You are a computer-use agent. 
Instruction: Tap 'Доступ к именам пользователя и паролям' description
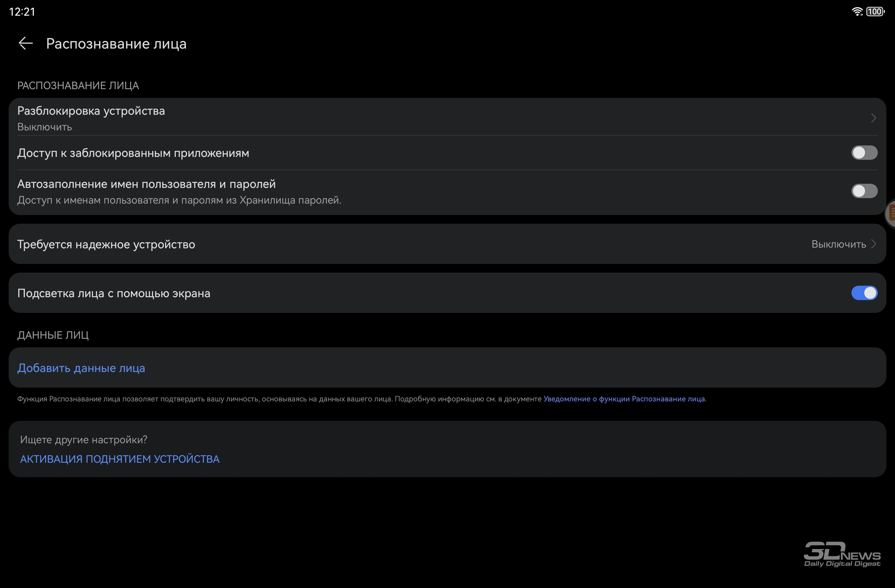179,200
